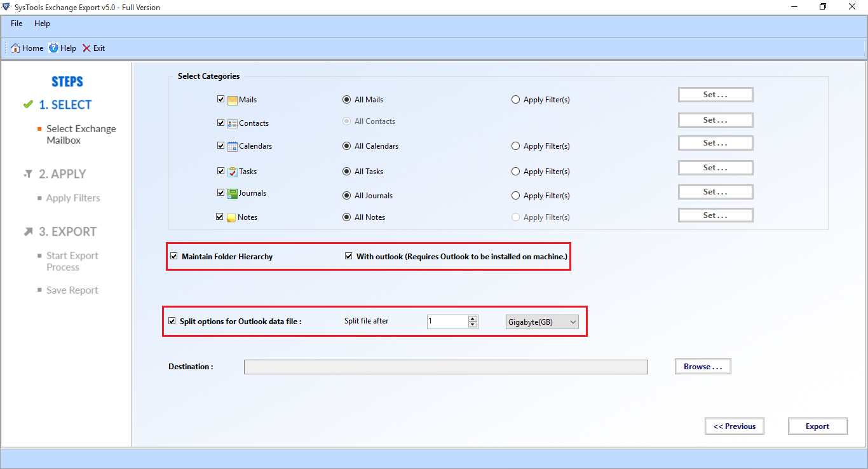The height and width of the screenshot is (469, 868).
Task: Click the Tasks clipboard icon
Action: coord(233,172)
